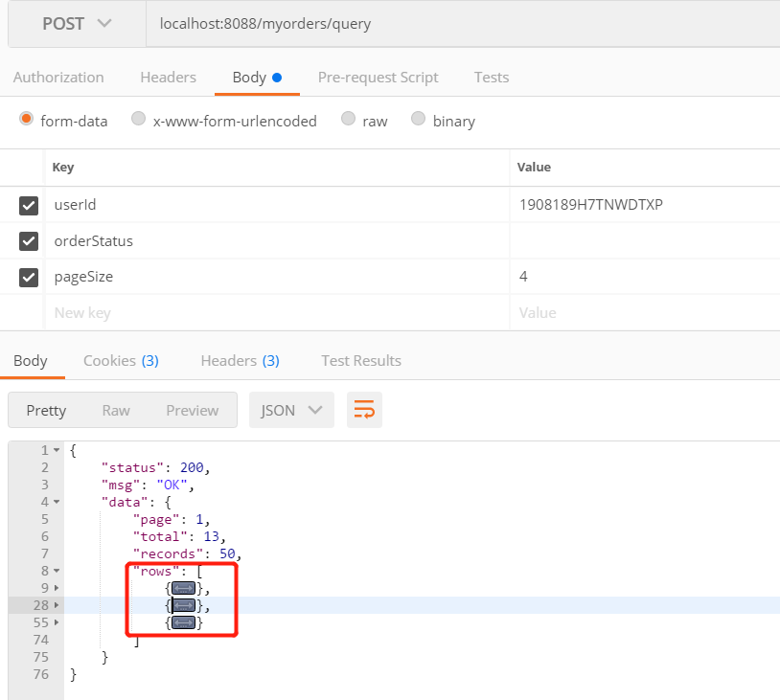Click the request URL field

463,24
